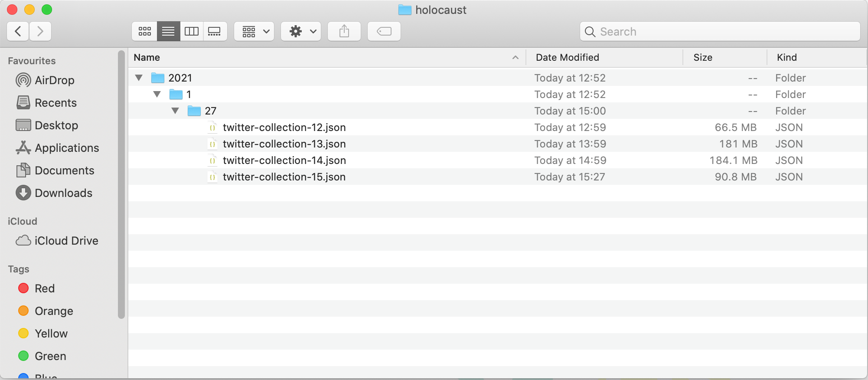Select twitter-collection-13.json file name
This screenshot has width=868, height=380.
[x=284, y=144]
